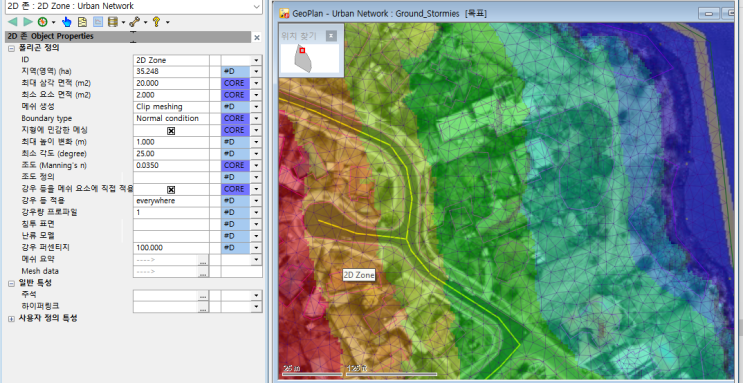This screenshot has height=383, width=743.
Task: Go forward with the green right arrow
Action: click(x=28, y=22)
